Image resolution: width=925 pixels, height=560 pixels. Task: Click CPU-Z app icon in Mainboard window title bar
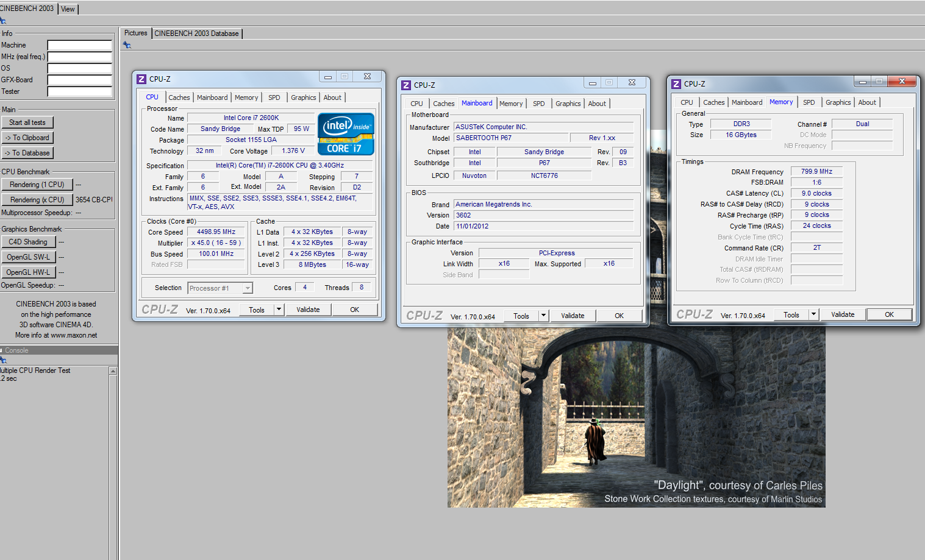tap(406, 85)
